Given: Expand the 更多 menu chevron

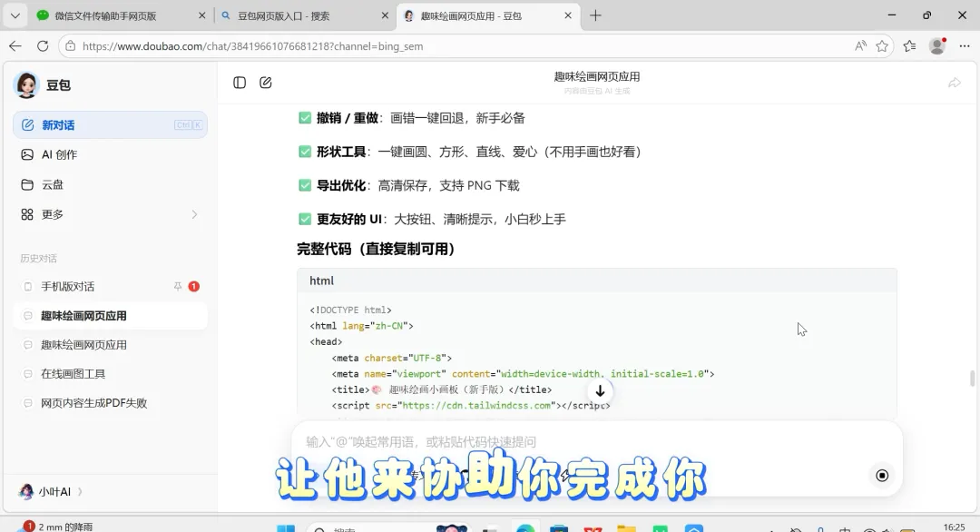Looking at the screenshot, I should click(x=194, y=214).
